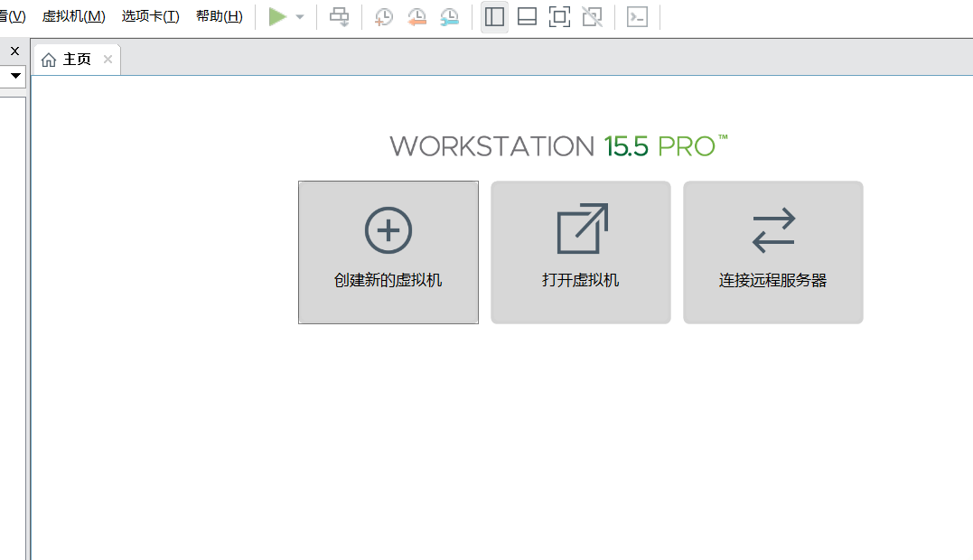Expand the library panel dropdown arrow
Viewport: 973px width, 560px height.
[x=15, y=76]
